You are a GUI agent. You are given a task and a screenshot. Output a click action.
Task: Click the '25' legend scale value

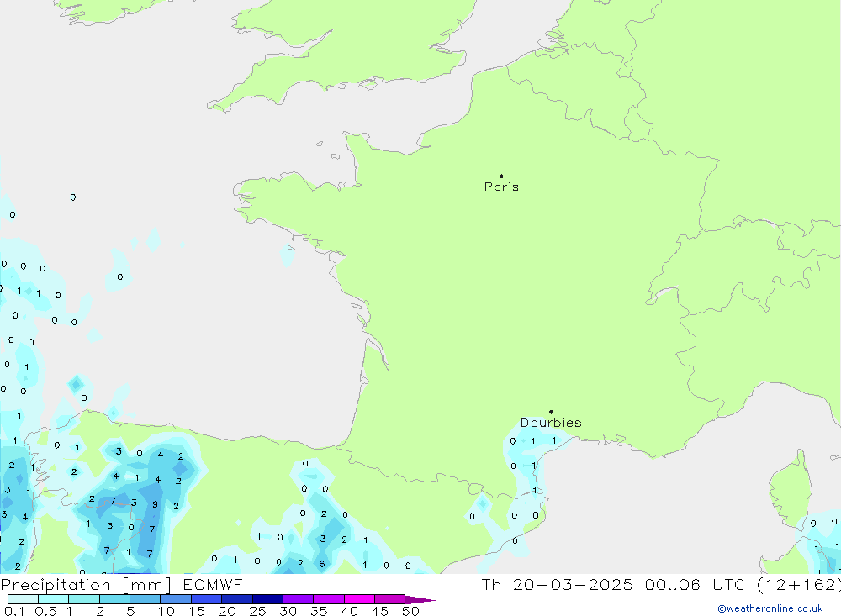pyautogui.click(x=257, y=611)
